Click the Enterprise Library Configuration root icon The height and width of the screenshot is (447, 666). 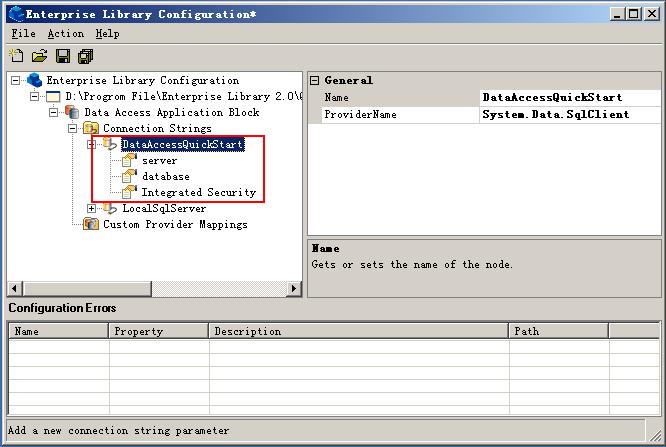(35, 80)
